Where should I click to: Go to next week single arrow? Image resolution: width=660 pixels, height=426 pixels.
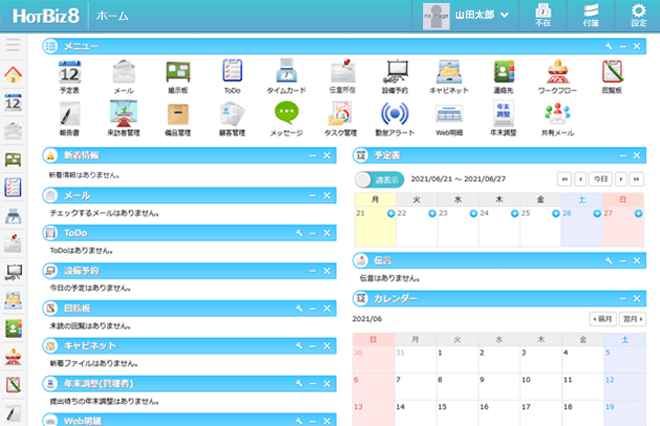pos(621,179)
